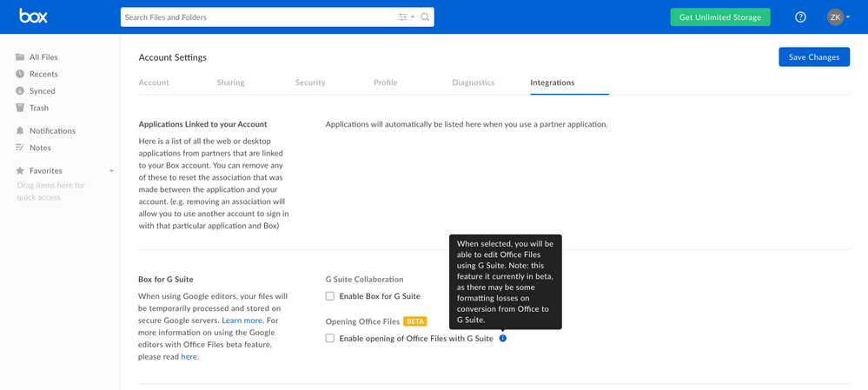868x390 pixels.
Task: Click the Trash bin icon
Action: pos(20,108)
